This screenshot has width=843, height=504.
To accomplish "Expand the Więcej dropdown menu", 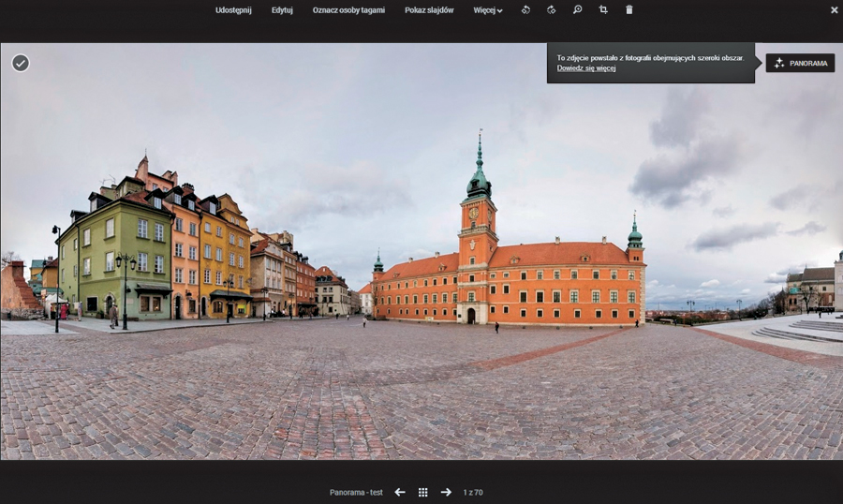I will pos(488,10).
